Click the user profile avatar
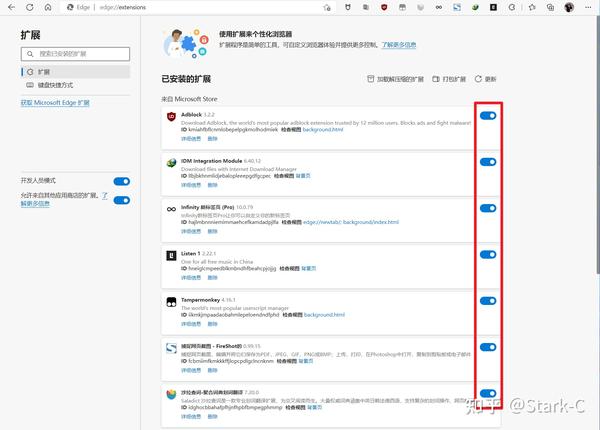This screenshot has height=430, width=600. [x=569, y=7]
